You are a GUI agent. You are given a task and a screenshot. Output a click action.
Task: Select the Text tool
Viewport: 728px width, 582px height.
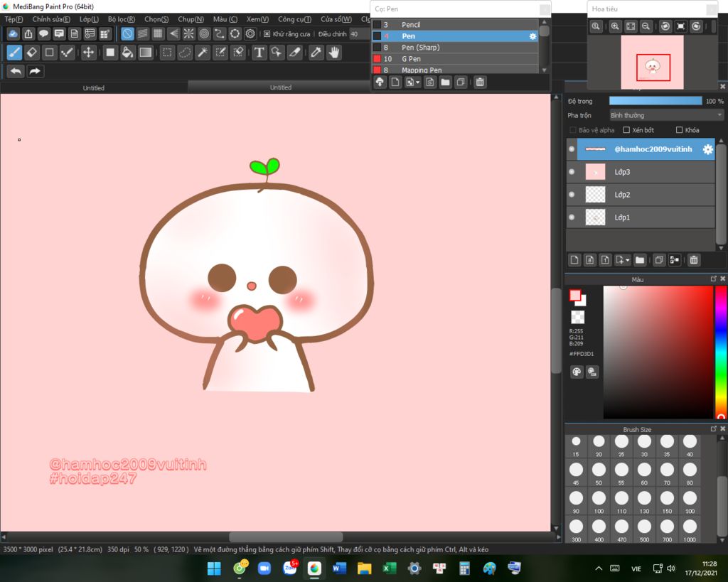(259, 53)
